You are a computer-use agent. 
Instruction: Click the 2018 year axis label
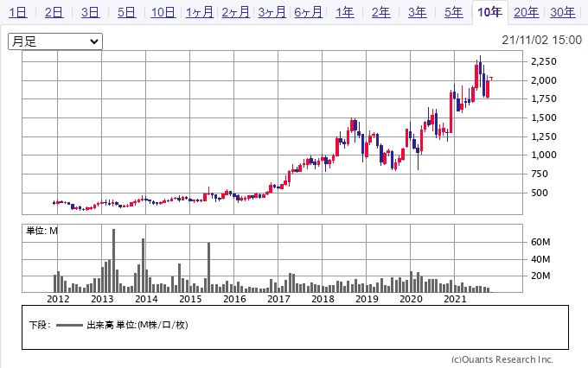tap(323, 299)
